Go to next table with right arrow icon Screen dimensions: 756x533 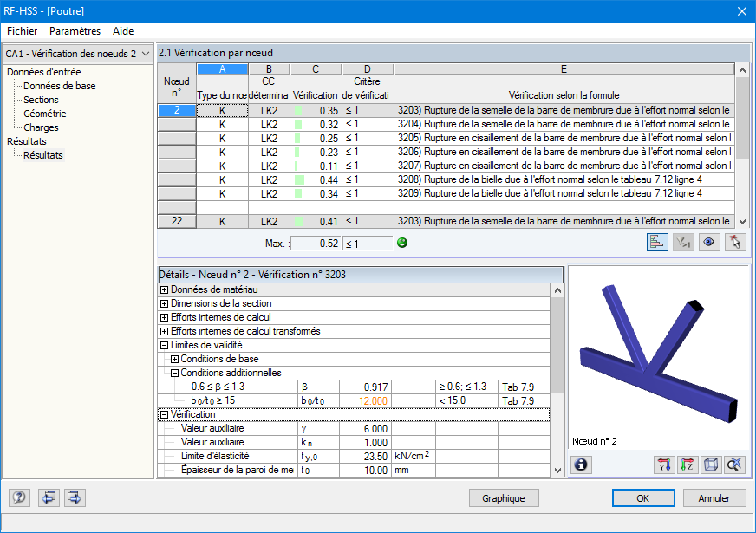75,497
